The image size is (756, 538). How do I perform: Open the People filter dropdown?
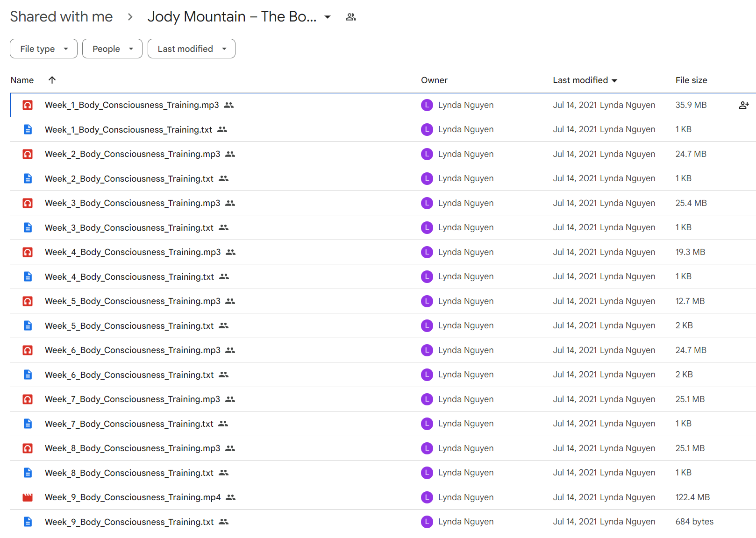point(112,49)
